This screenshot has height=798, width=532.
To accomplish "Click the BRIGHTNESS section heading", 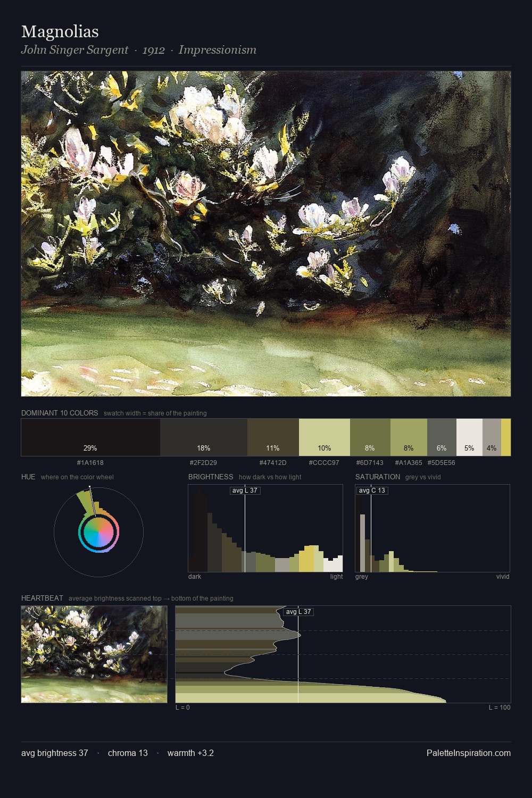I will pos(211,477).
